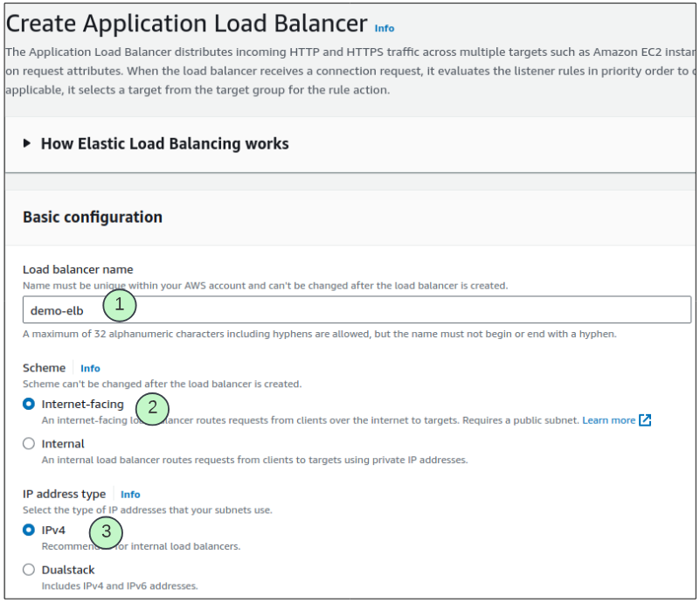The width and height of the screenshot is (700, 603).
Task: Open the Info link beside Scheme
Action: (x=90, y=369)
